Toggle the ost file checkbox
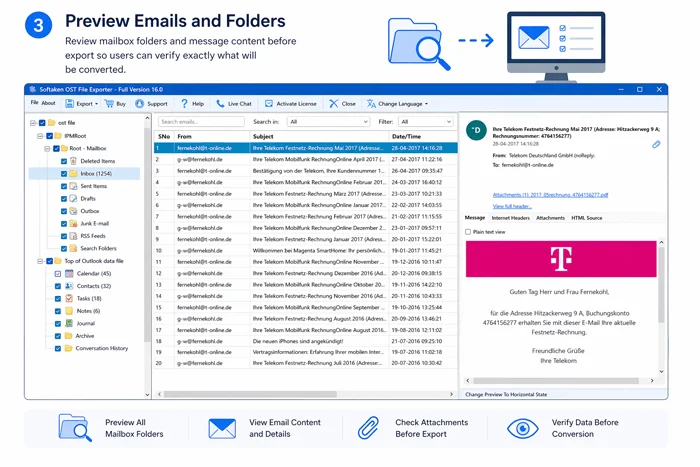Screen dimensions: 700x467 point(42,123)
